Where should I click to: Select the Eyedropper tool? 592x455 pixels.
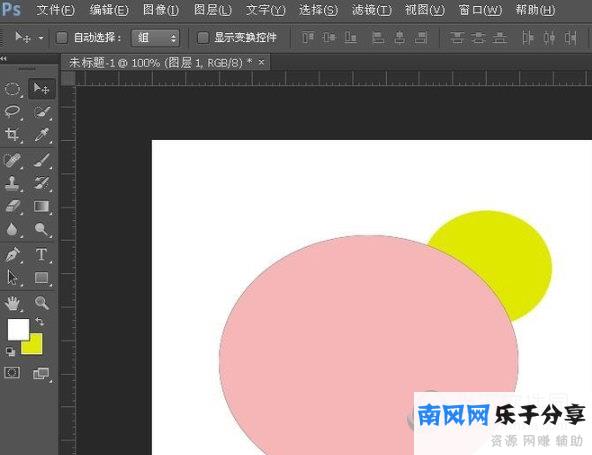click(42, 134)
